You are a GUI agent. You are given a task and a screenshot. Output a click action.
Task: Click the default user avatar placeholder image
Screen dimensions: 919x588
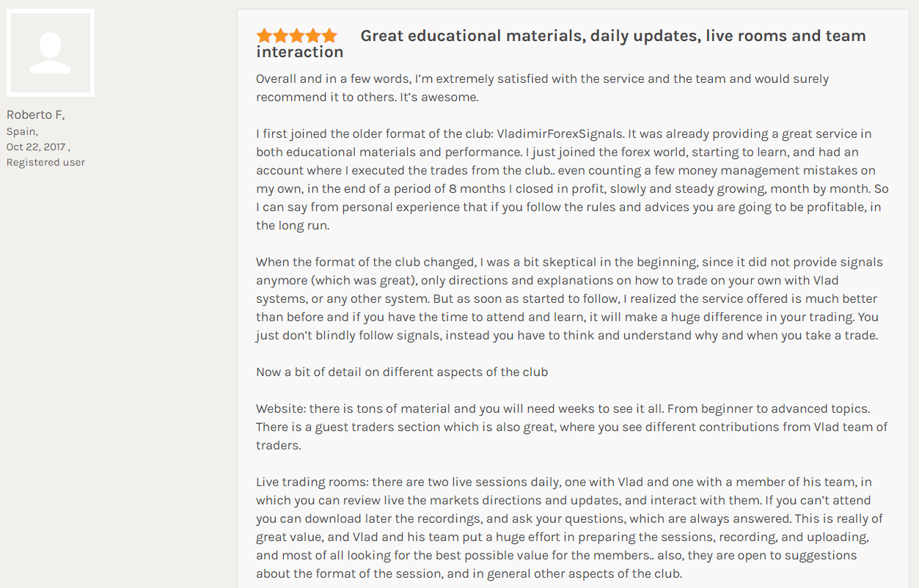pos(51,53)
